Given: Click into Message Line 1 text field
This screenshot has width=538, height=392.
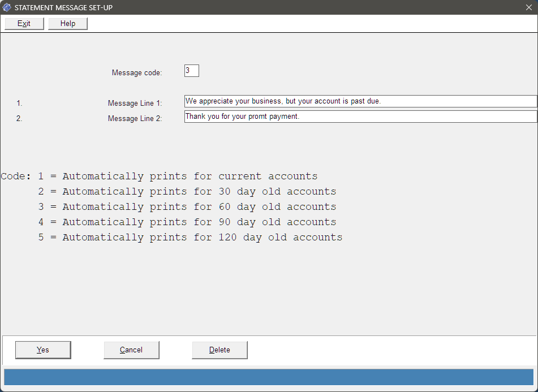Looking at the screenshot, I should click(360, 101).
